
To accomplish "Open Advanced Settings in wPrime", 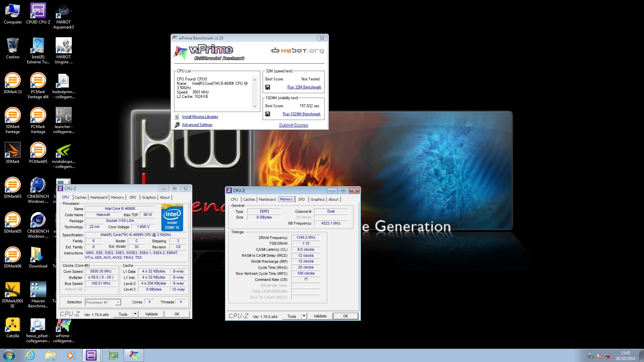I will 197,125.
